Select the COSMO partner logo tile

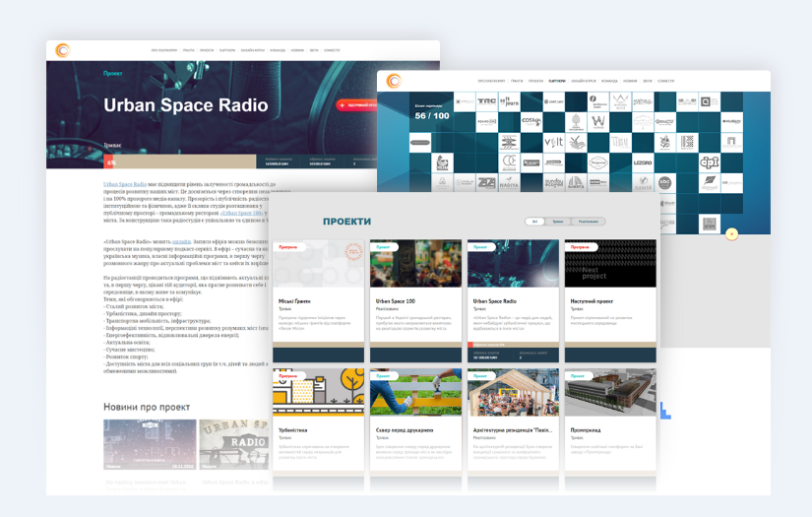(x=531, y=122)
